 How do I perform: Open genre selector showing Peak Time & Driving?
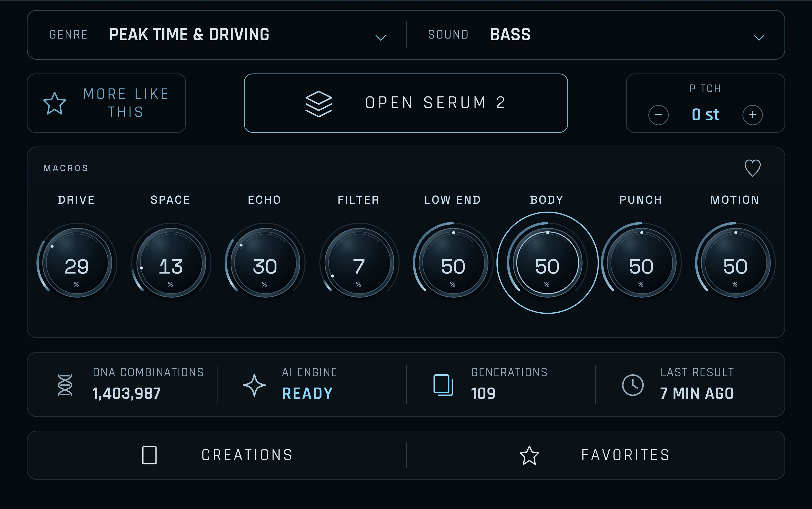pyautogui.click(x=217, y=35)
